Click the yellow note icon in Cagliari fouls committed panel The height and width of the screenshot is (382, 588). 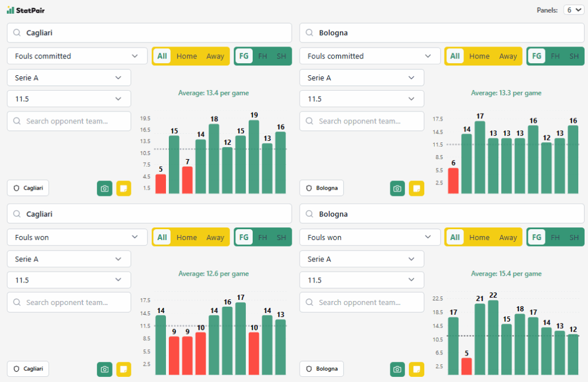coord(123,188)
